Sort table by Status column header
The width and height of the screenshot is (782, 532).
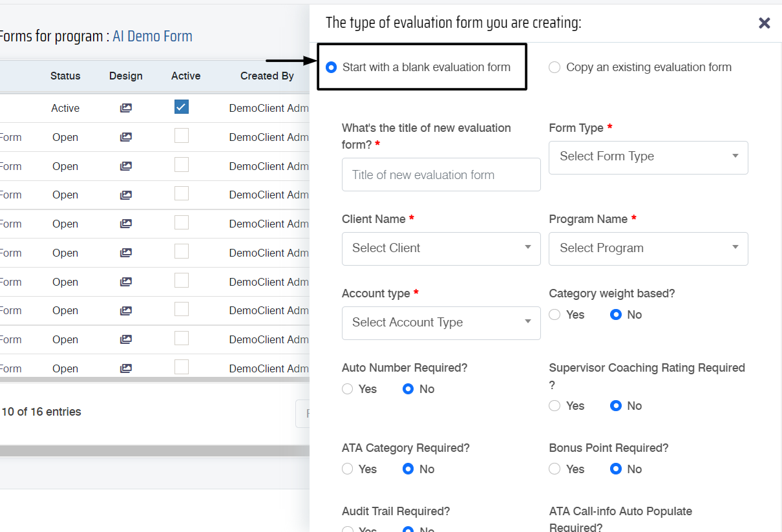point(65,76)
